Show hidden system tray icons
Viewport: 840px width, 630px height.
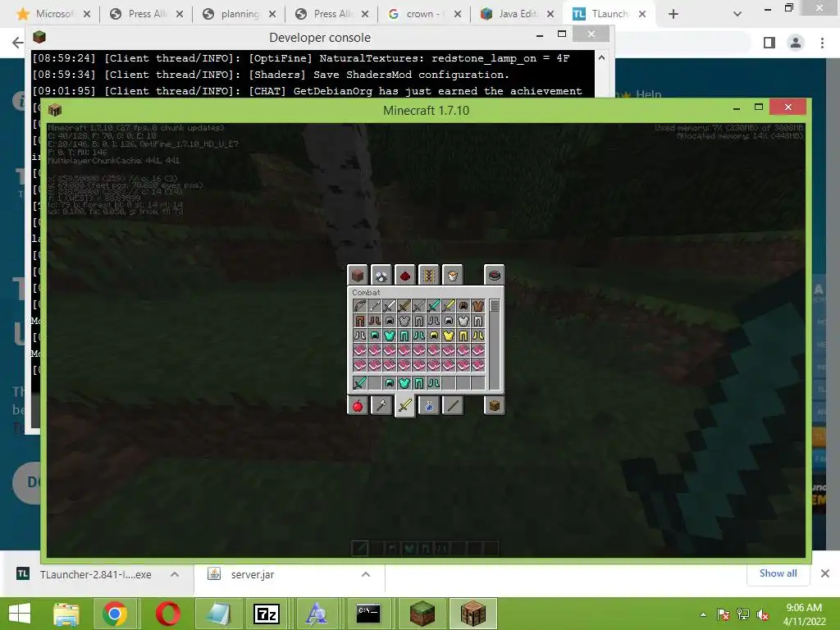pyautogui.click(x=703, y=614)
